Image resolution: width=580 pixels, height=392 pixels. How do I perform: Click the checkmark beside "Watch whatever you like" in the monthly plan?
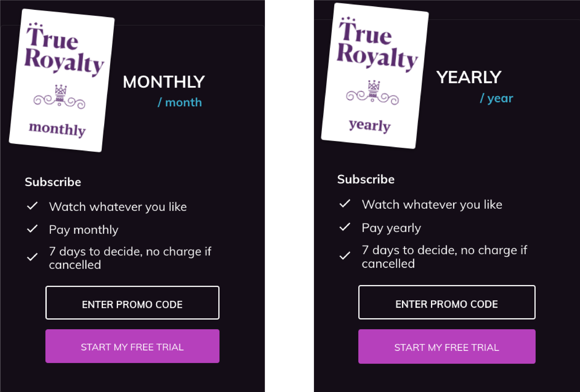pyautogui.click(x=32, y=206)
